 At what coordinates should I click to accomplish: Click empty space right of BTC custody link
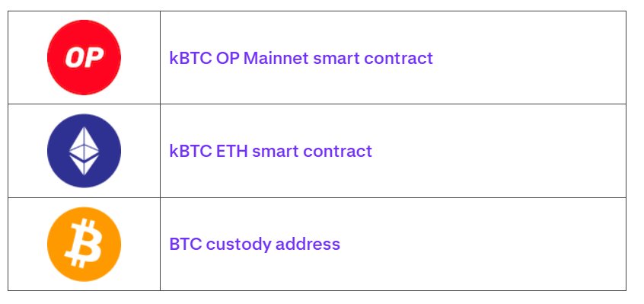[x=483, y=244]
